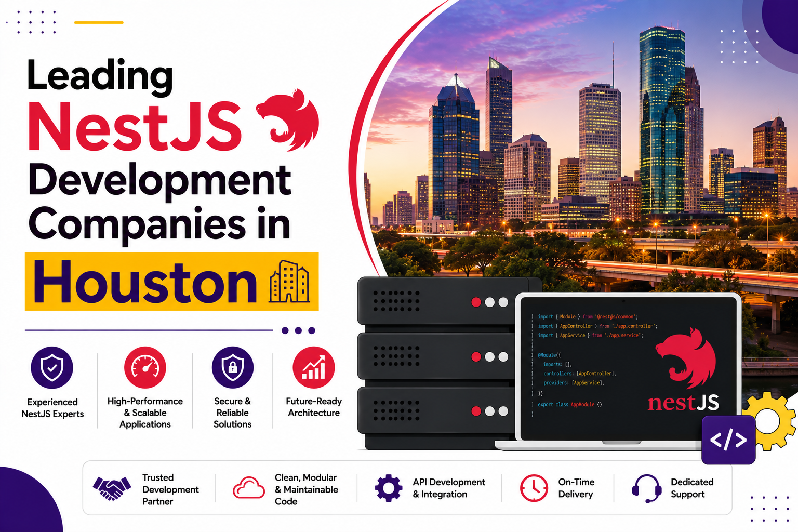
Task: Click 'providers: [AppService],' code line
Action: point(574,383)
